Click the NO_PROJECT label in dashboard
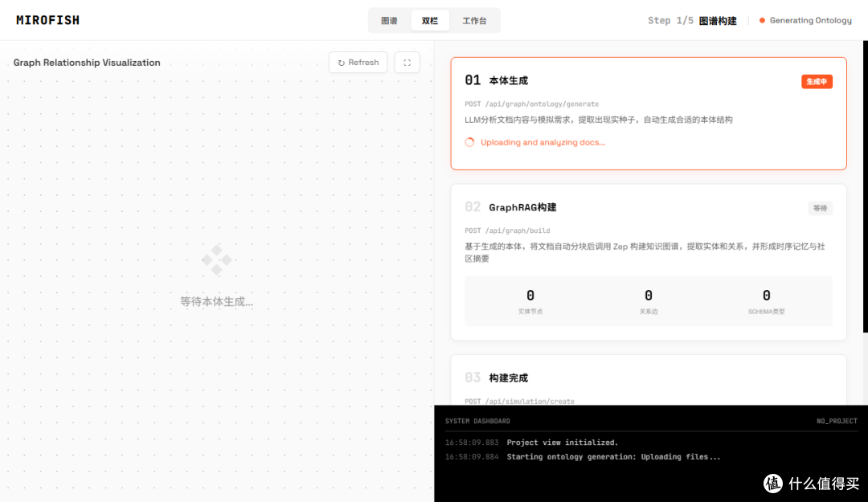This screenshot has width=868, height=502. pyautogui.click(x=837, y=421)
